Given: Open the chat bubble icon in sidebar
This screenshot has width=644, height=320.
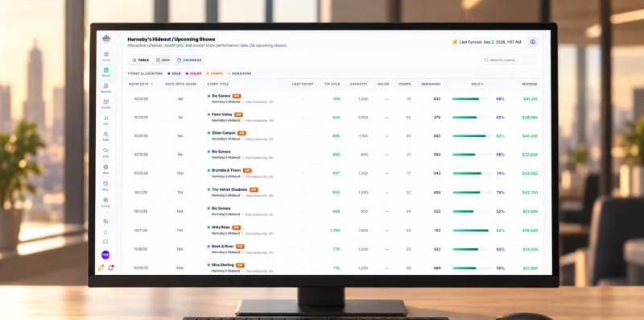Looking at the screenshot, I should click(x=106, y=242).
